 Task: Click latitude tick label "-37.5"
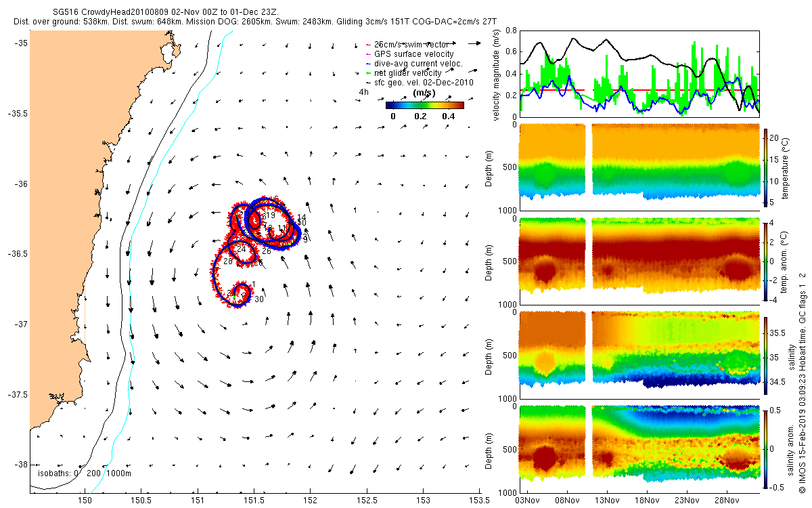[19, 395]
